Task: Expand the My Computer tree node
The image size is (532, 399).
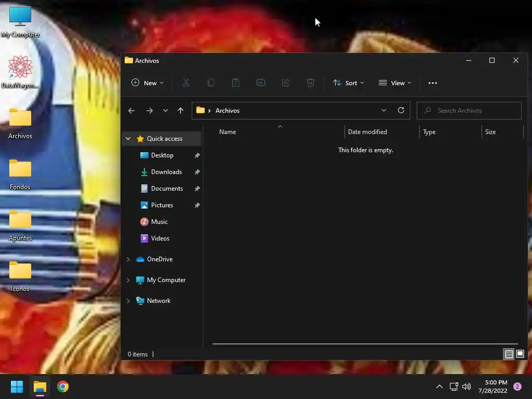Action: tap(128, 280)
